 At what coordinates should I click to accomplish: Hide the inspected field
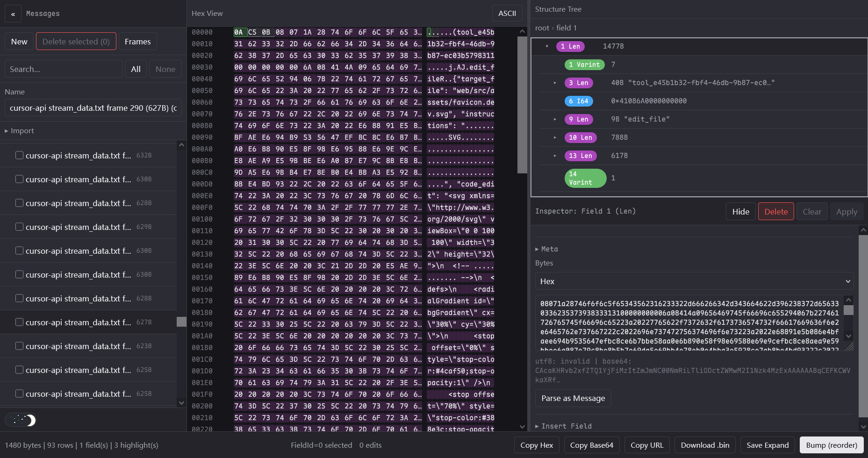(x=741, y=212)
